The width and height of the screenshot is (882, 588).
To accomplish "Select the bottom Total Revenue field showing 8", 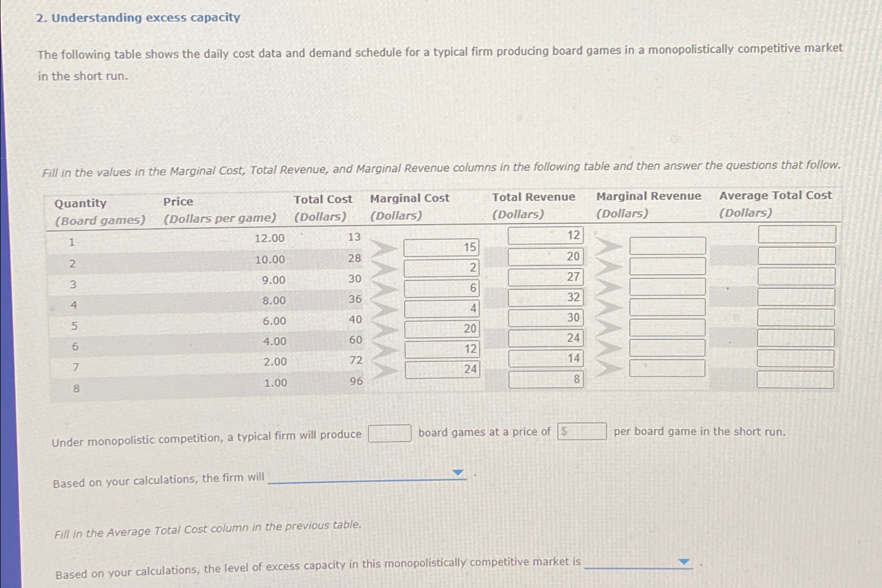I will click(x=546, y=379).
